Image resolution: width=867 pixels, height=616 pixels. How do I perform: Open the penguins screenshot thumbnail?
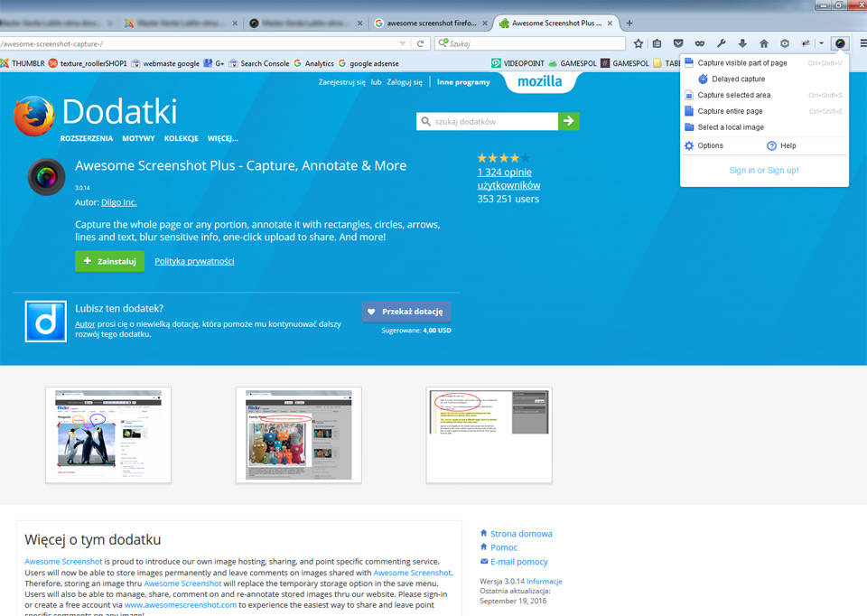click(x=108, y=435)
